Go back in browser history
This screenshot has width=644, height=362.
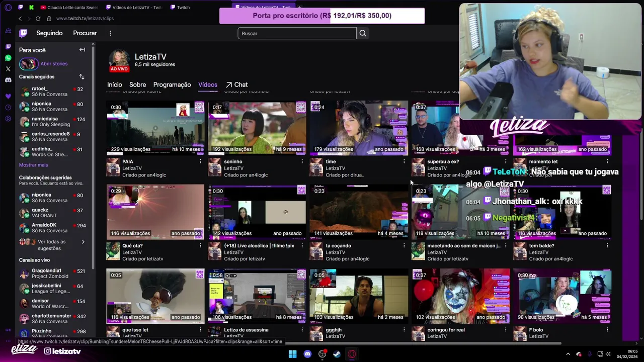pos(20,19)
